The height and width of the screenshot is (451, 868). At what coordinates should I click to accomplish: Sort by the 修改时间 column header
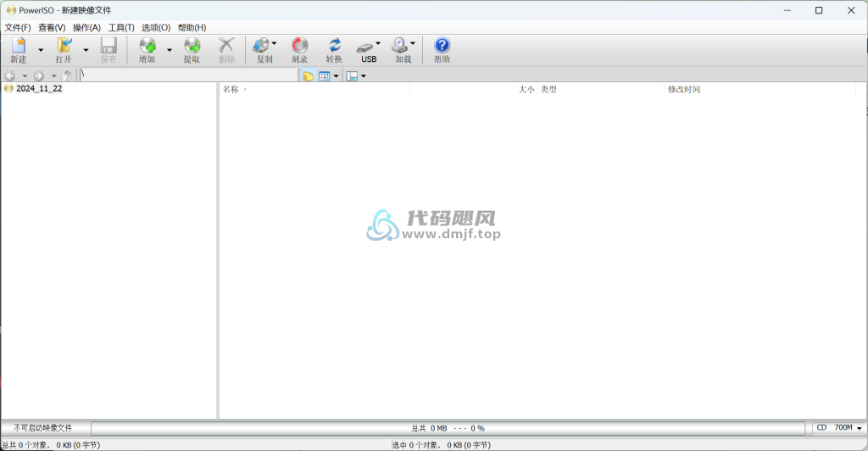(759, 89)
